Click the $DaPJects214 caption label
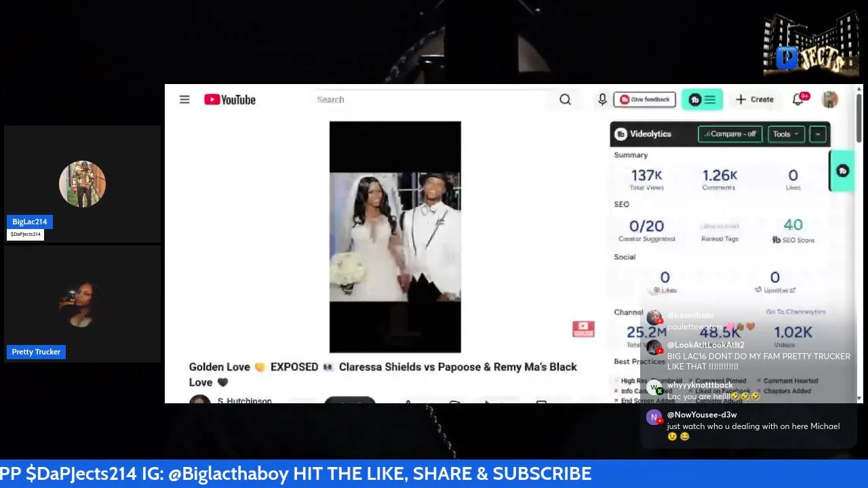This screenshot has height=488, width=868. [x=25, y=235]
